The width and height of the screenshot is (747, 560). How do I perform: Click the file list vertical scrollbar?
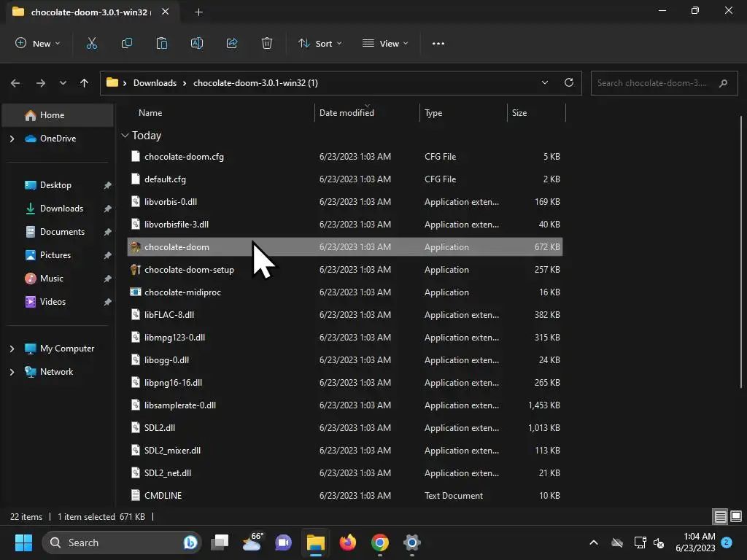pyautogui.click(x=741, y=252)
